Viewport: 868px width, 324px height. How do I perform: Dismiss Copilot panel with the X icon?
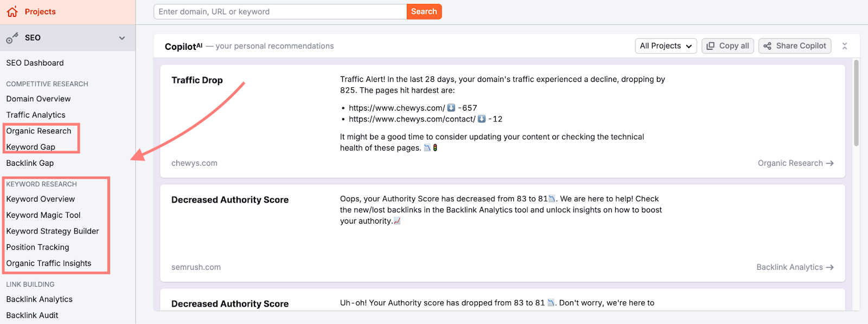(844, 46)
